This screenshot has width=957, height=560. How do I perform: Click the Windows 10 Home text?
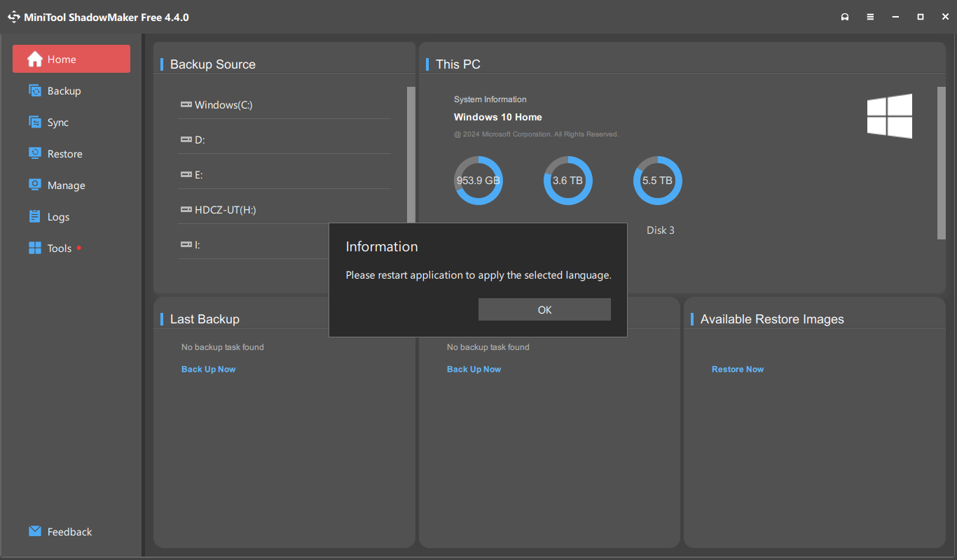[x=498, y=117]
